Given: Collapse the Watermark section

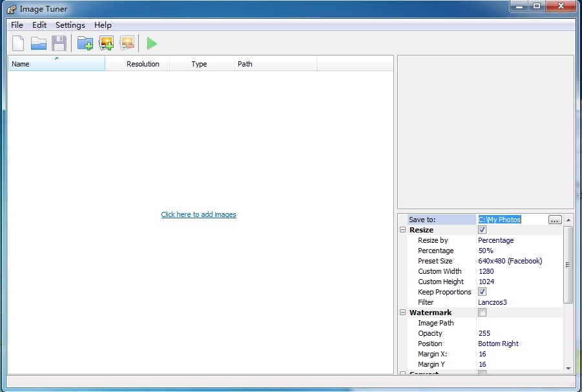Looking at the screenshot, I should (x=403, y=313).
